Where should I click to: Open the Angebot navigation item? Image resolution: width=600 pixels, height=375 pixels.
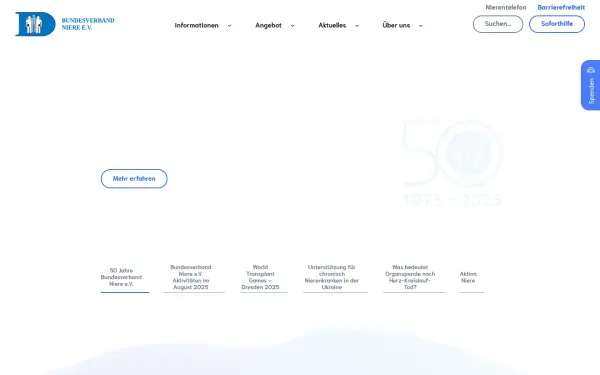(x=268, y=25)
